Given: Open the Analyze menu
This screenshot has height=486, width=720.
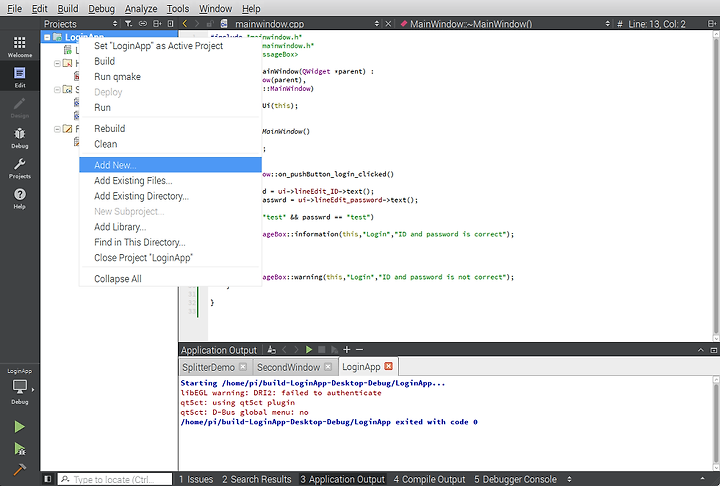Looking at the screenshot, I should pos(141,8).
